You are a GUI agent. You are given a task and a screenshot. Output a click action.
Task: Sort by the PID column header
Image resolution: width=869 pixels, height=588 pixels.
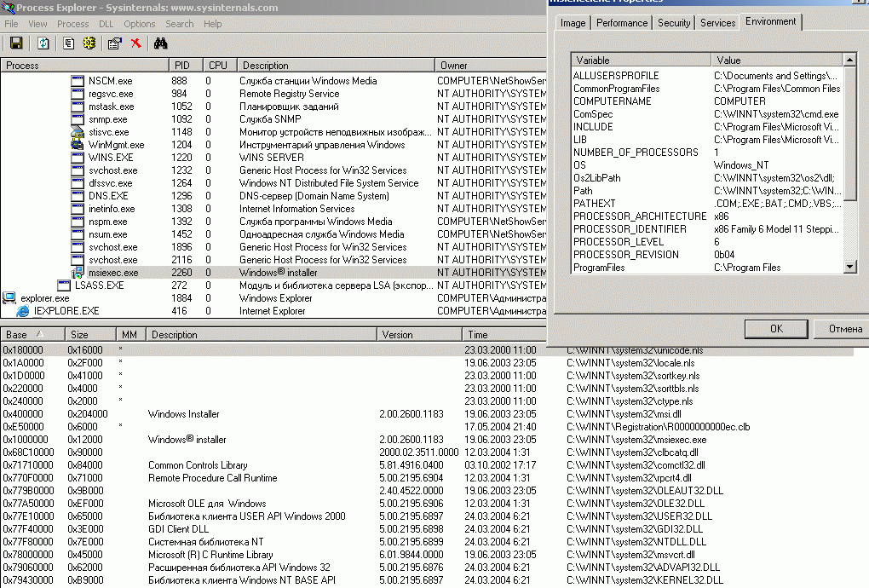(x=185, y=66)
